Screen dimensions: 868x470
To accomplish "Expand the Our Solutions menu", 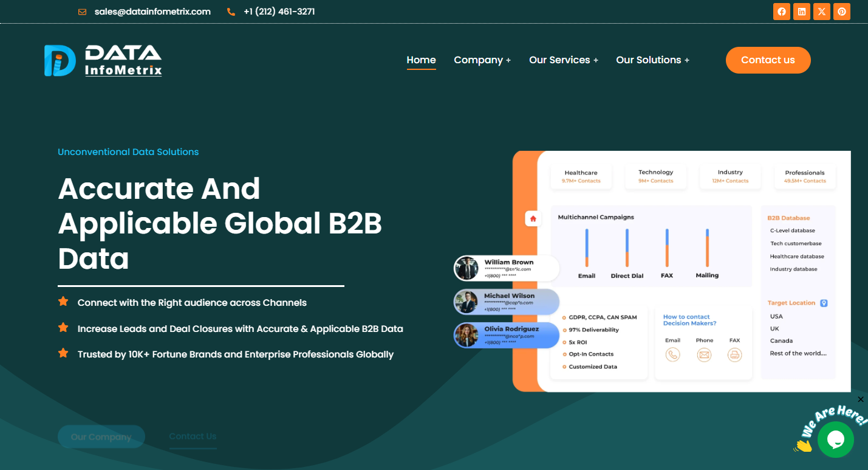I will [x=652, y=60].
